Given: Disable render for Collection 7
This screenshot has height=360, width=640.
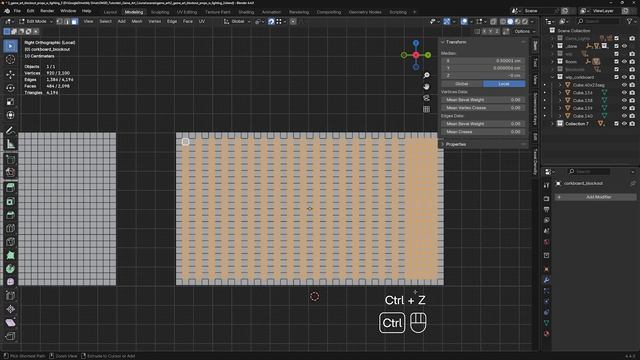Looking at the screenshot, I should [x=632, y=124].
